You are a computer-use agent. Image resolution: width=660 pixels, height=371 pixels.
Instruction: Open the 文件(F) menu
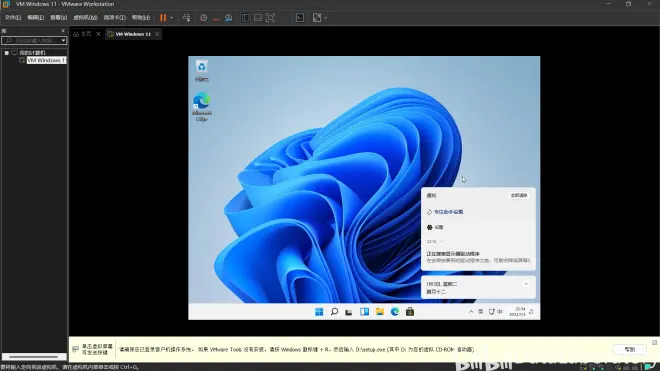click(x=13, y=18)
